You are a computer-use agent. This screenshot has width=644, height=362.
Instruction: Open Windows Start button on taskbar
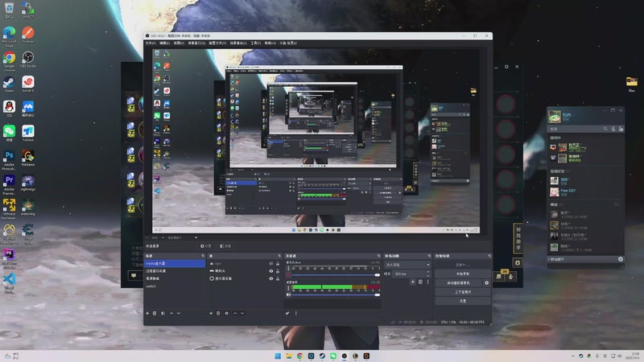tap(278, 356)
